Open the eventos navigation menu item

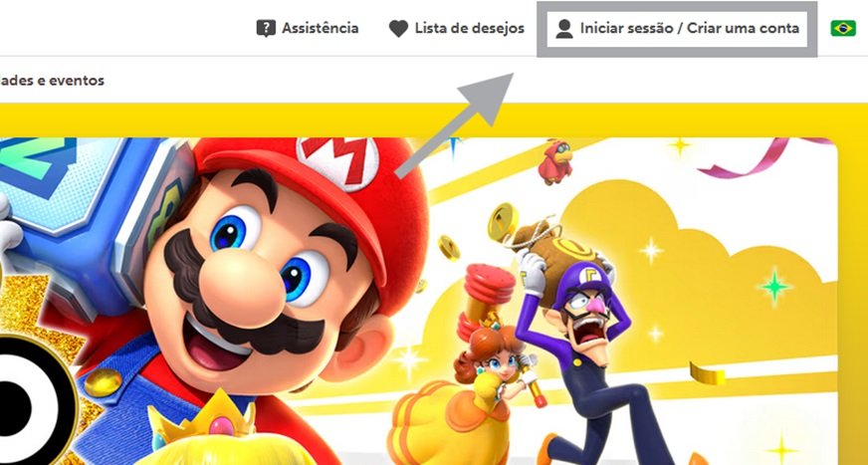point(52,81)
